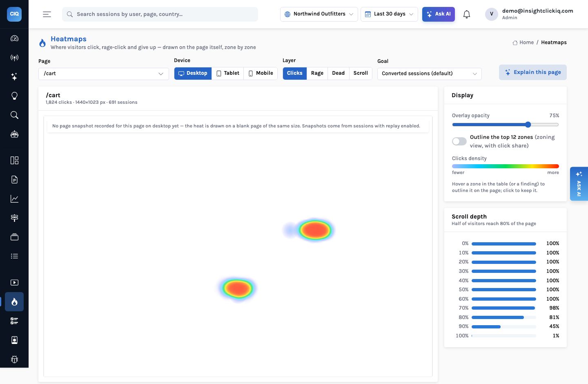Open the magnifier search sidebar icon
The height and width of the screenshot is (384, 588).
14,115
